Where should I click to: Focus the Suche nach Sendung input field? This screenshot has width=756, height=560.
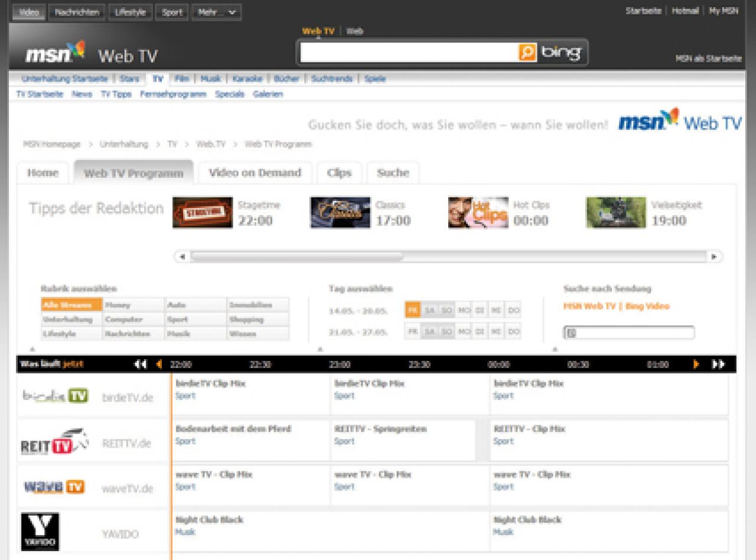pos(629,333)
